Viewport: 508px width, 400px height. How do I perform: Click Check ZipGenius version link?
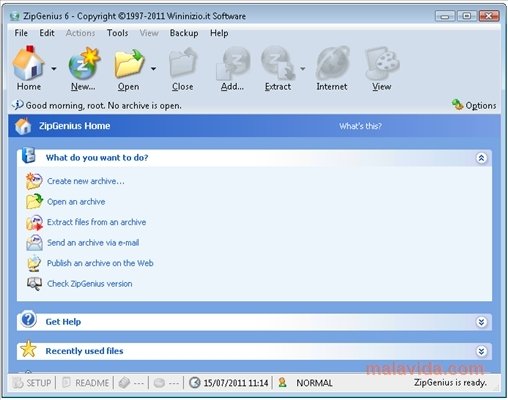90,284
